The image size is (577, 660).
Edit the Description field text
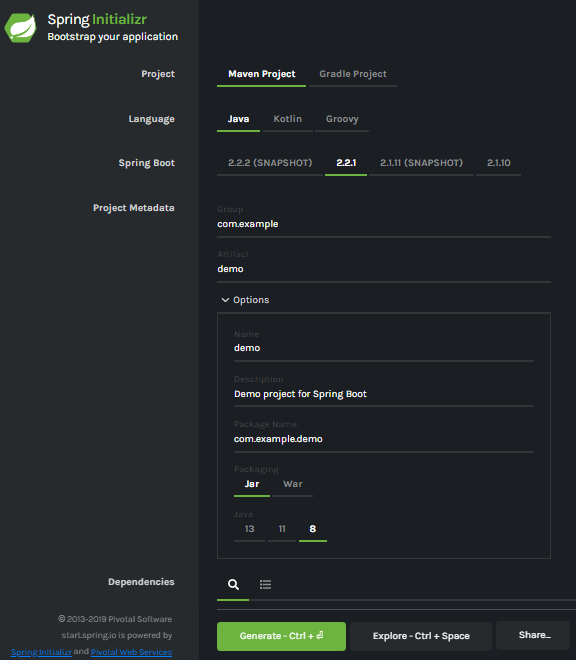pos(384,394)
